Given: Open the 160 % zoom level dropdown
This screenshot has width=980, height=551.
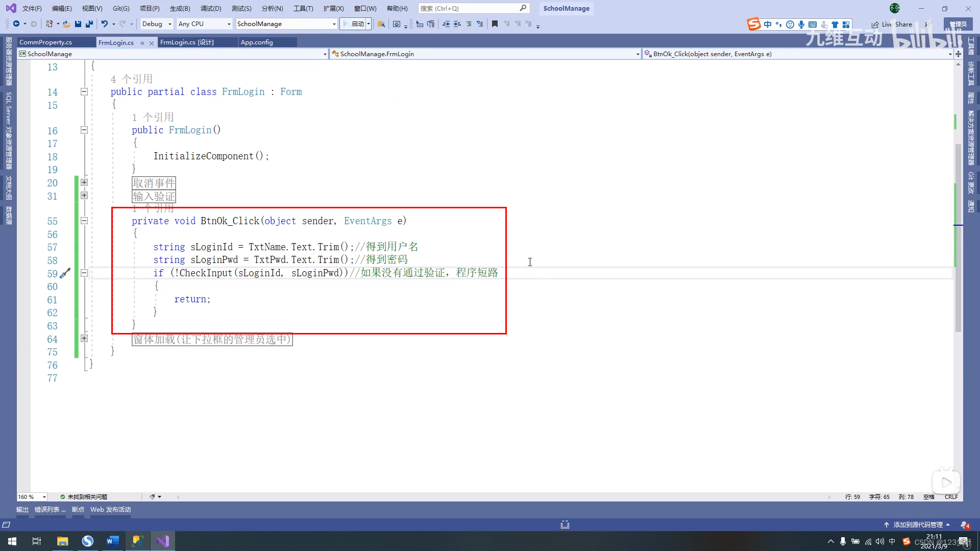Looking at the screenshot, I should click(x=32, y=497).
